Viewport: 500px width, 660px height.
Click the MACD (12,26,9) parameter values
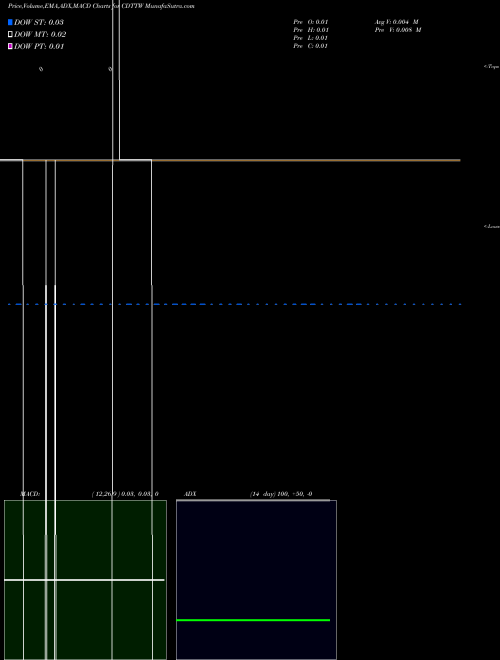(x=125, y=494)
